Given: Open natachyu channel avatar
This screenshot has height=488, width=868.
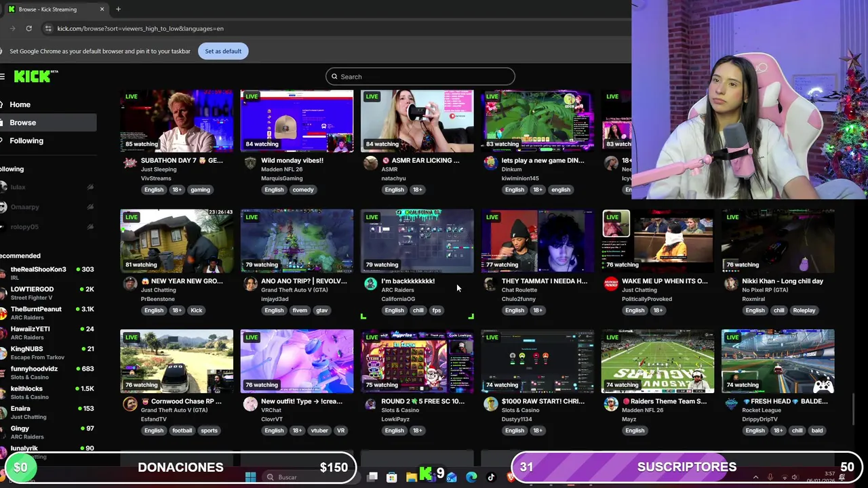Looking at the screenshot, I should [x=370, y=163].
